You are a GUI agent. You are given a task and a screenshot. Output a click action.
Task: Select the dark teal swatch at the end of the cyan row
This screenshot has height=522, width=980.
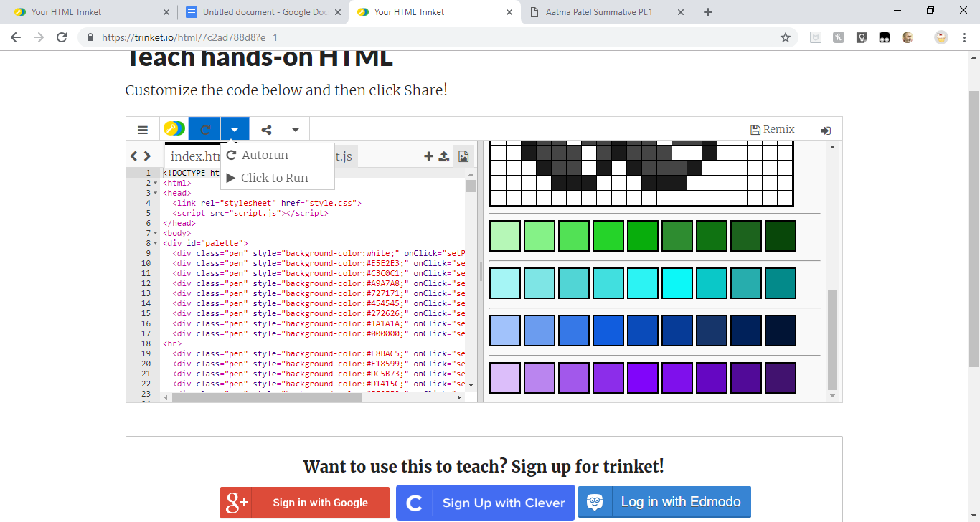coord(781,283)
